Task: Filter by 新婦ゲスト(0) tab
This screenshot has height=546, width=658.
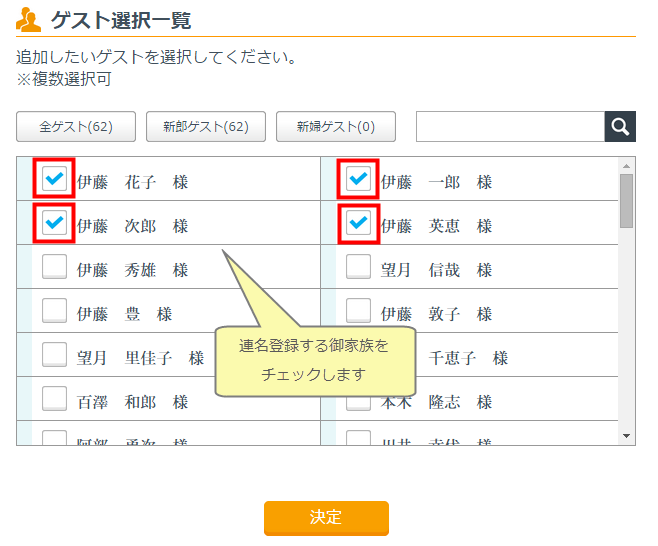Action: [336, 127]
